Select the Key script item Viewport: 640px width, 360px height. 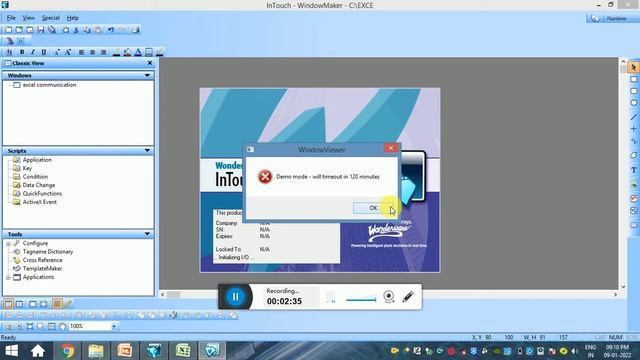(x=27, y=168)
